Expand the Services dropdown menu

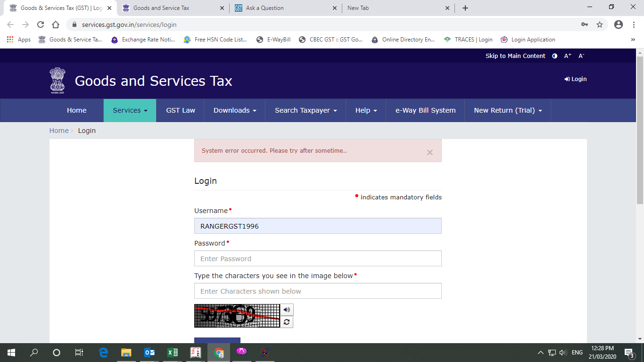[x=130, y=110]
